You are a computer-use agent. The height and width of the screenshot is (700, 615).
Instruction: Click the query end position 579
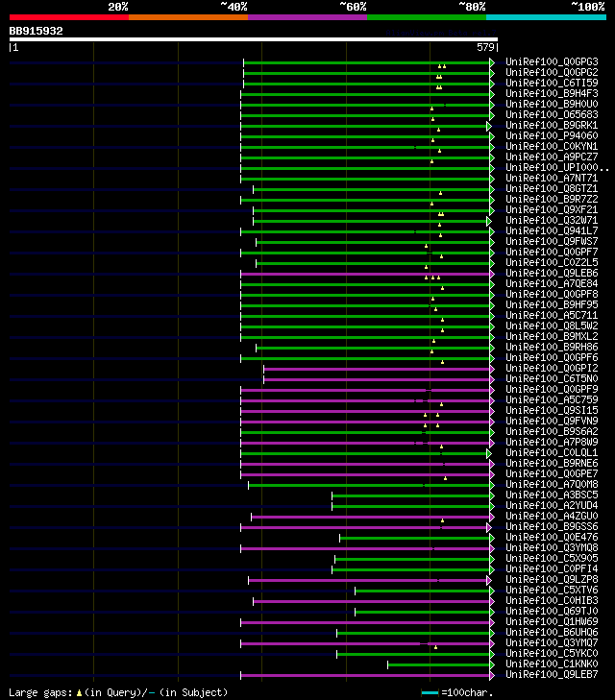485,47
